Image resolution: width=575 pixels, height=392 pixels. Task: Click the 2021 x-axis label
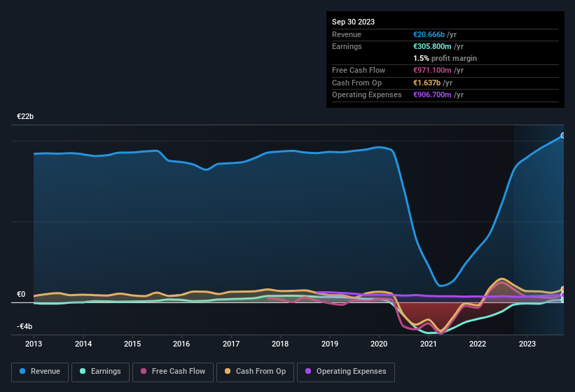[429, 344]
